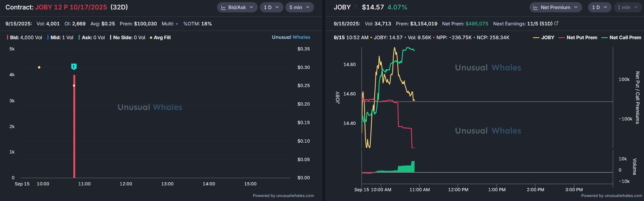Click the (32D) days-to-expiry label
The image size is (644, 201).
tap(119, 7)
